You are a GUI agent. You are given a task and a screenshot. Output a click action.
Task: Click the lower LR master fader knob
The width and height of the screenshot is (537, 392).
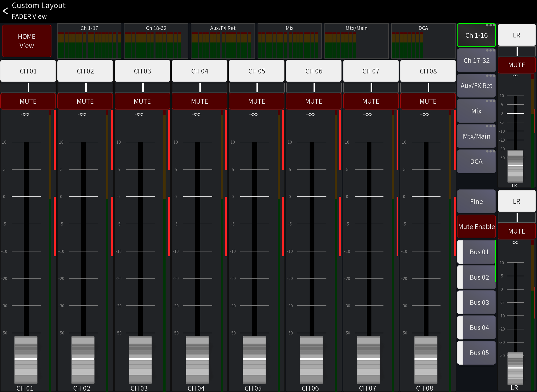coord(515,368)
